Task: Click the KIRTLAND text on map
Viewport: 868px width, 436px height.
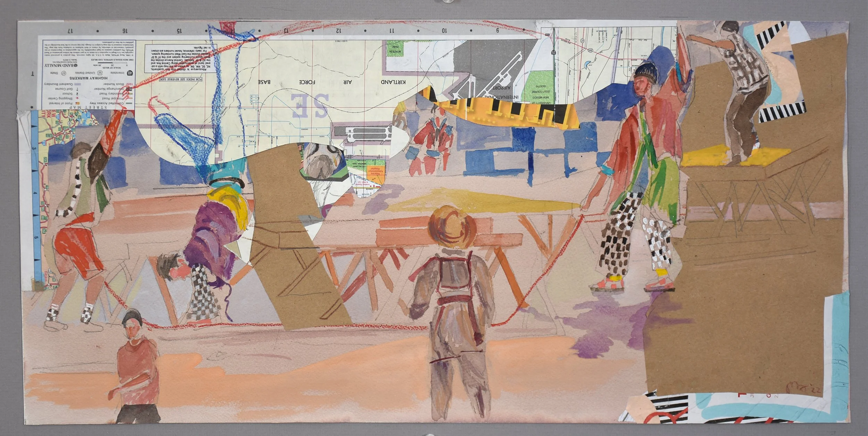Action: click(x=393, y=82)
